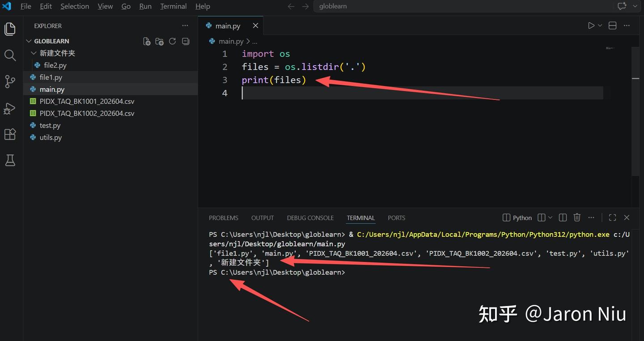This screenshot has height=341, width=644.
Task: Open the Run and Debug view
Action: click(x=10, y=108)
